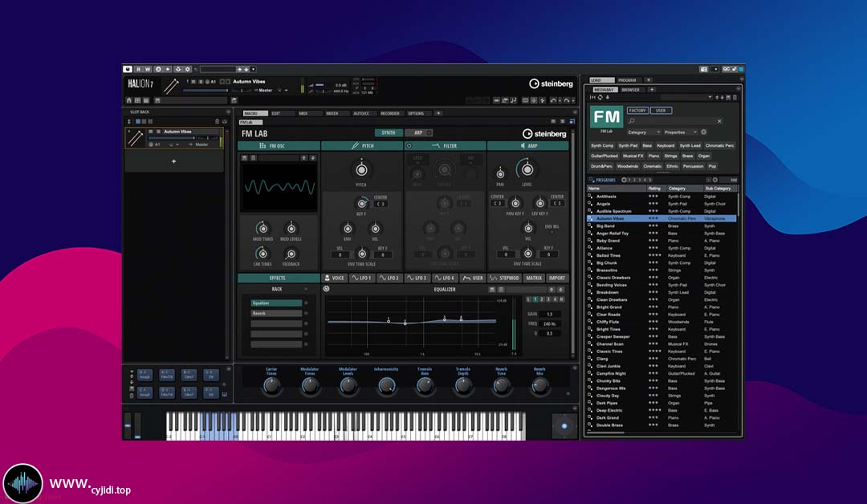
Task: Open the MACRO tab
Action: (254, 113)
